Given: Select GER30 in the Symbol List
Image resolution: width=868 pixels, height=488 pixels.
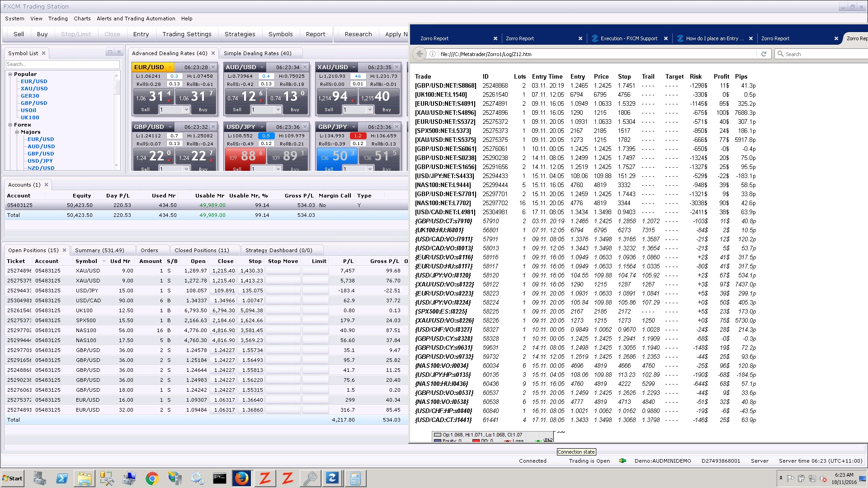Looking at the screenshot, I should click(30, 96).
